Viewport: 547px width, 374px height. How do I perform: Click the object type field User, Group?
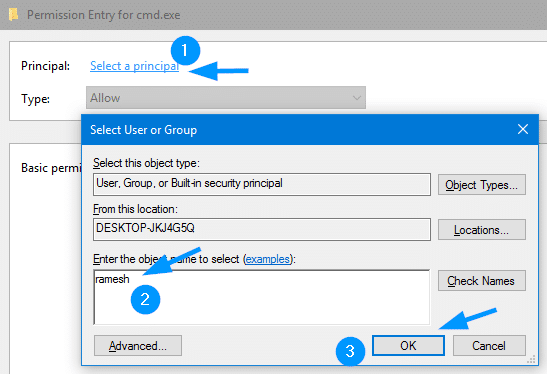click(x=262, y=184)
